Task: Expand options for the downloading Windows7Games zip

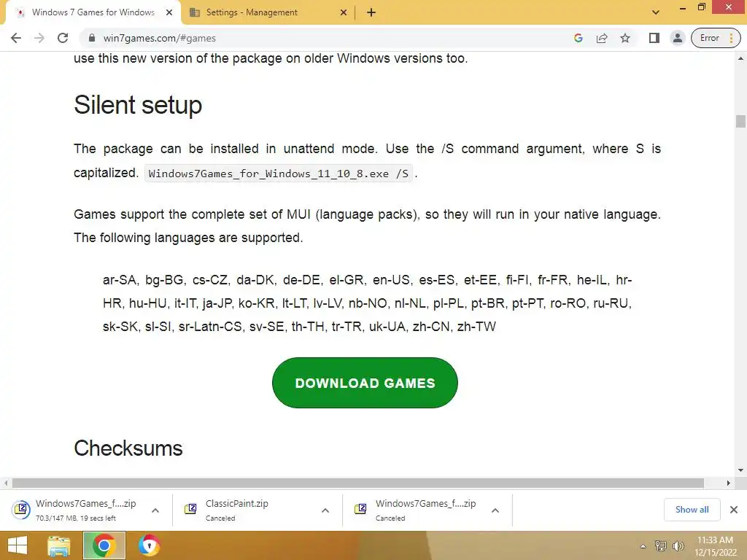Action: click(x=155, y=510)
